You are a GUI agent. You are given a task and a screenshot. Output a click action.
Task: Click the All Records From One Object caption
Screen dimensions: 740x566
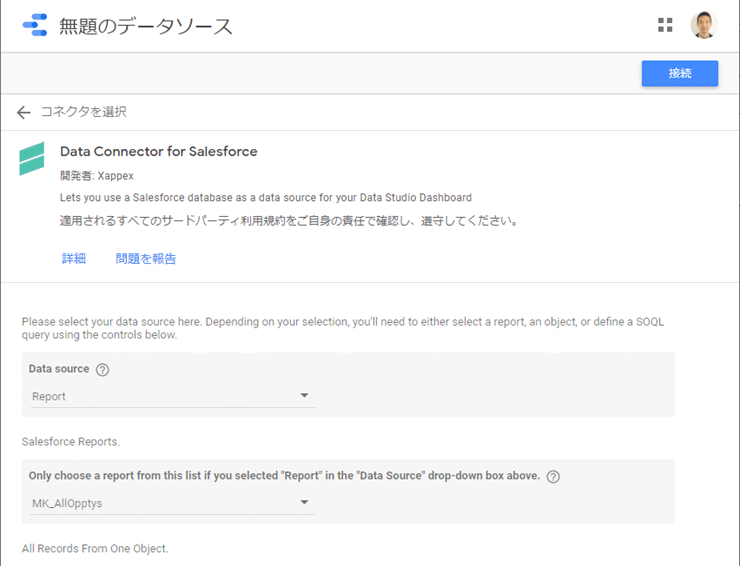coord(95,548)
